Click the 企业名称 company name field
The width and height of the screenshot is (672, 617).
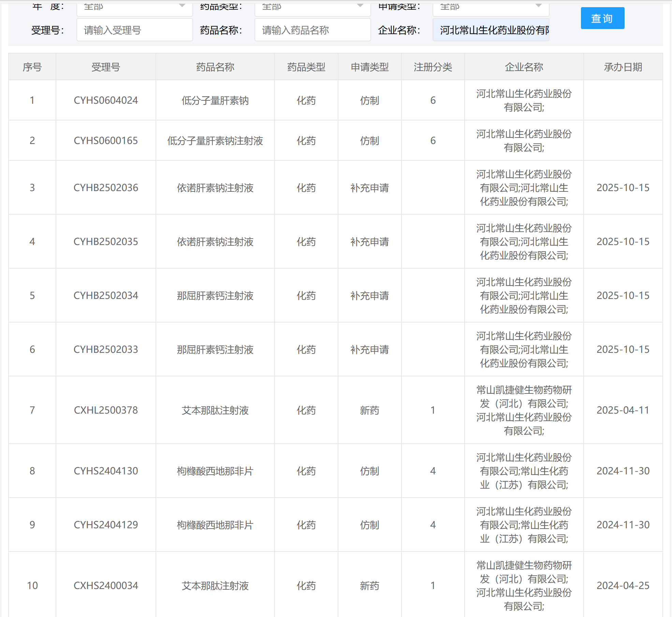[490, 30]
